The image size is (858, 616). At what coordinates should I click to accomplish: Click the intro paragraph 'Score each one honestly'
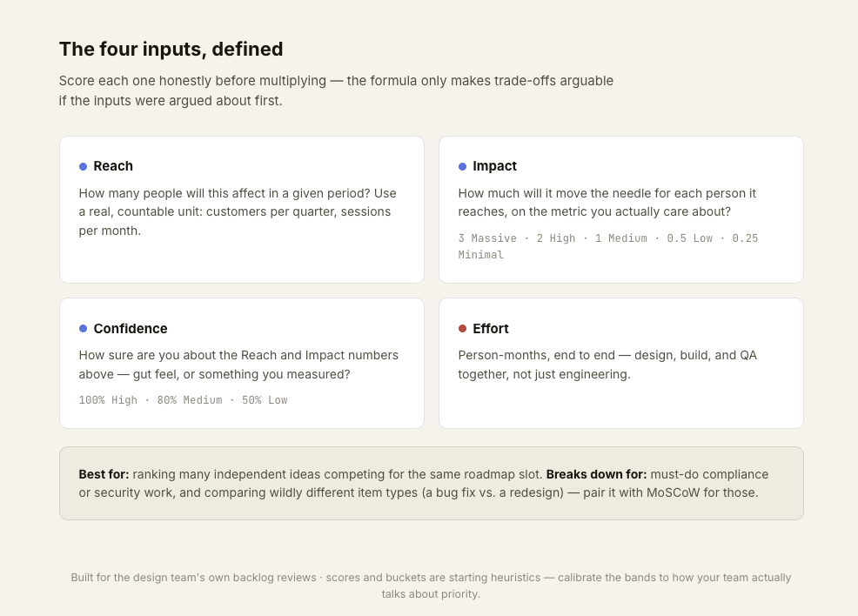coord(336,90)
